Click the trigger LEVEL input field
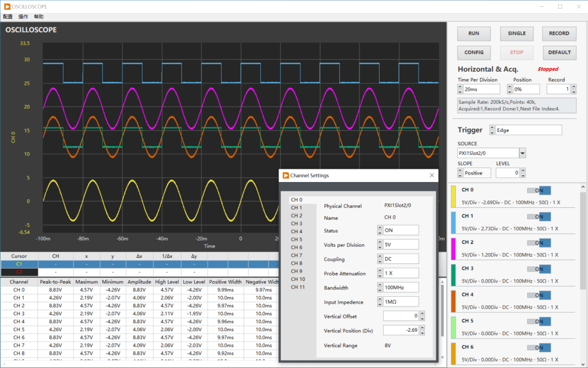588x368 pixels. (x=508, y=173)
